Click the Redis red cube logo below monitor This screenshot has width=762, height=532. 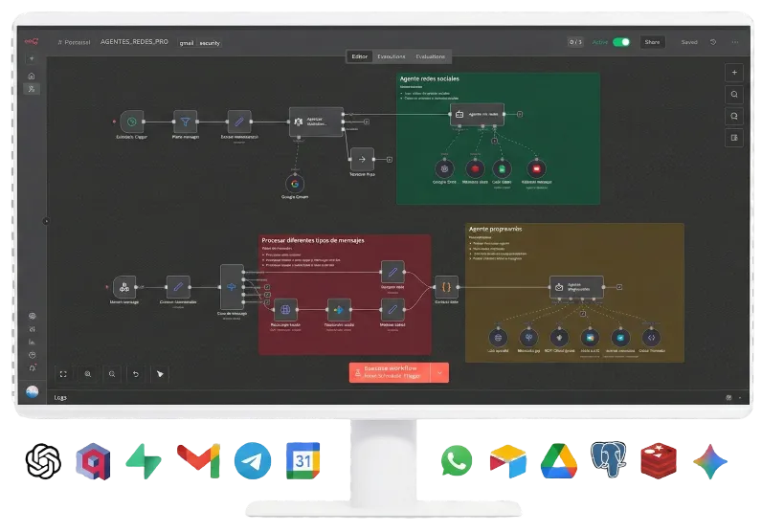pyautogui.click(x=659, y=461)
